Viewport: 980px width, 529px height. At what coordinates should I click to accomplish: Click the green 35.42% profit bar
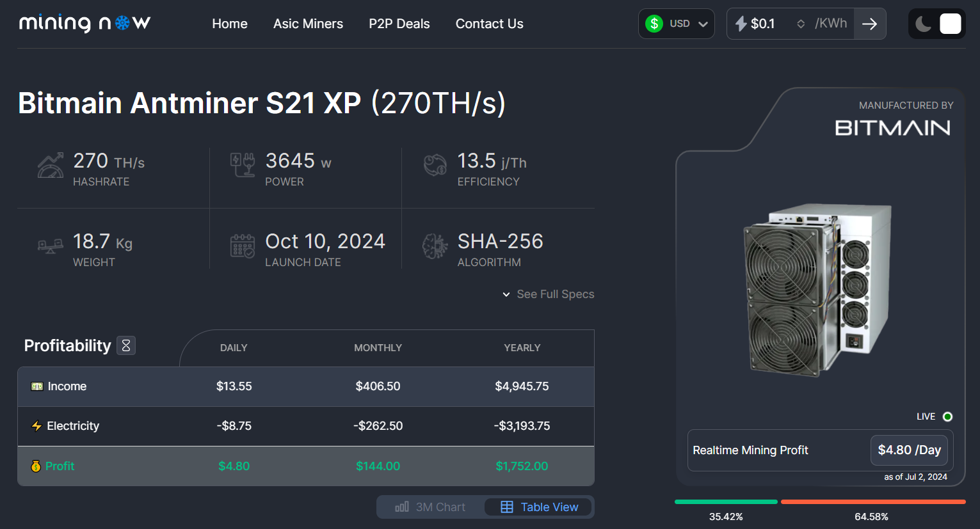[x=726, y=502]
